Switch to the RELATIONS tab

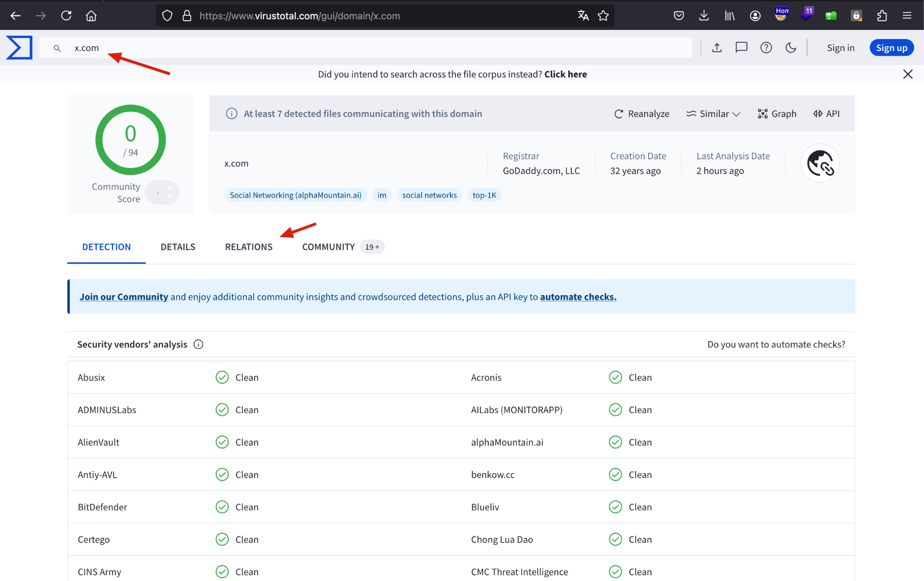pyautogui.click(x=248, y=247)
